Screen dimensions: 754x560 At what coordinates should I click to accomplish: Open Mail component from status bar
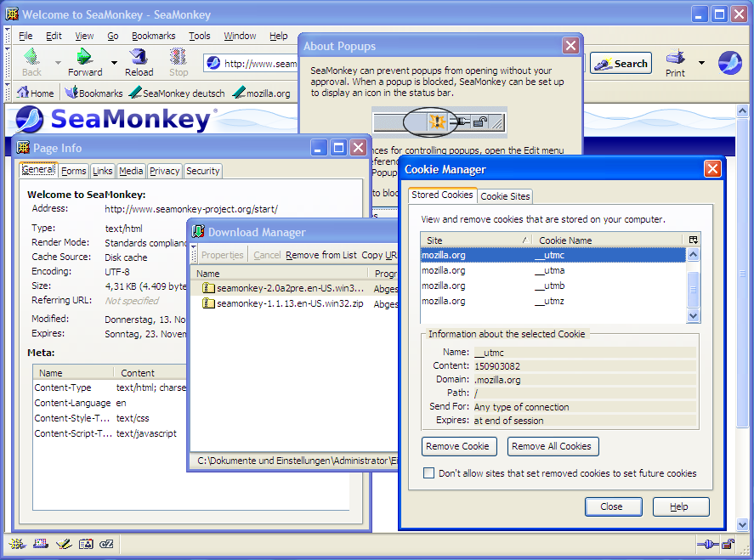(40, 544)
